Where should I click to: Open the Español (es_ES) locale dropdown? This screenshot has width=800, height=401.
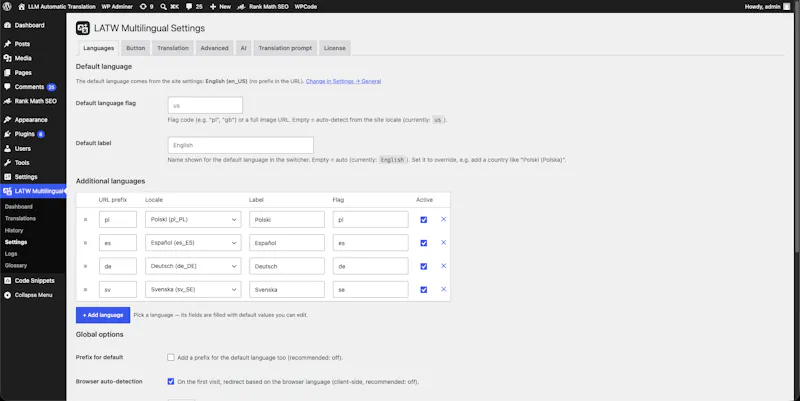[193, 243]
